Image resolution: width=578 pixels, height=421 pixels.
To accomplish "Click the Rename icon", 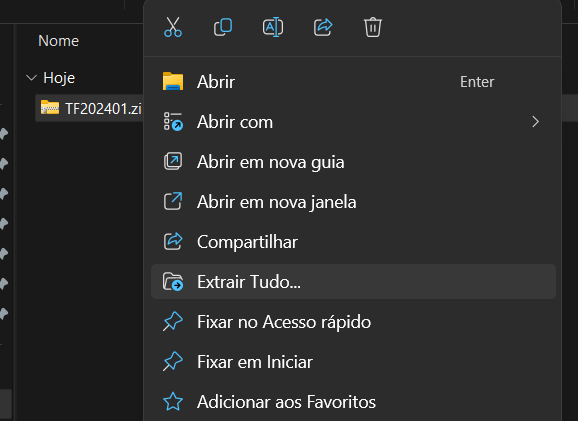I will pos(273,27).
